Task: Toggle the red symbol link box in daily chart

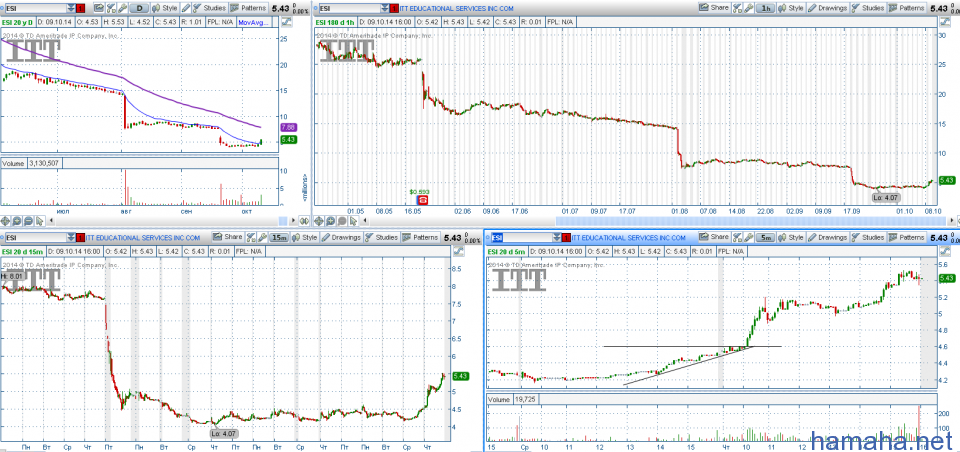Action: [x=79, y=7]
